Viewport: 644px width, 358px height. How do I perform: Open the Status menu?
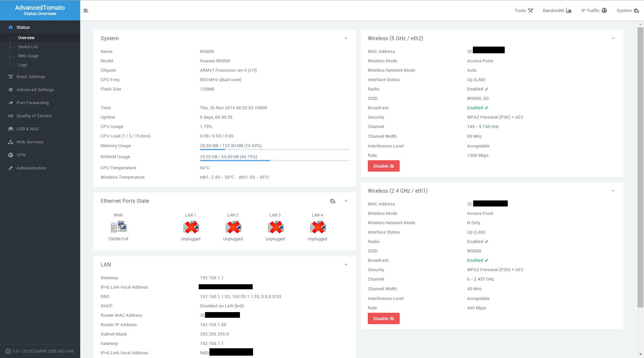(40, 27)
